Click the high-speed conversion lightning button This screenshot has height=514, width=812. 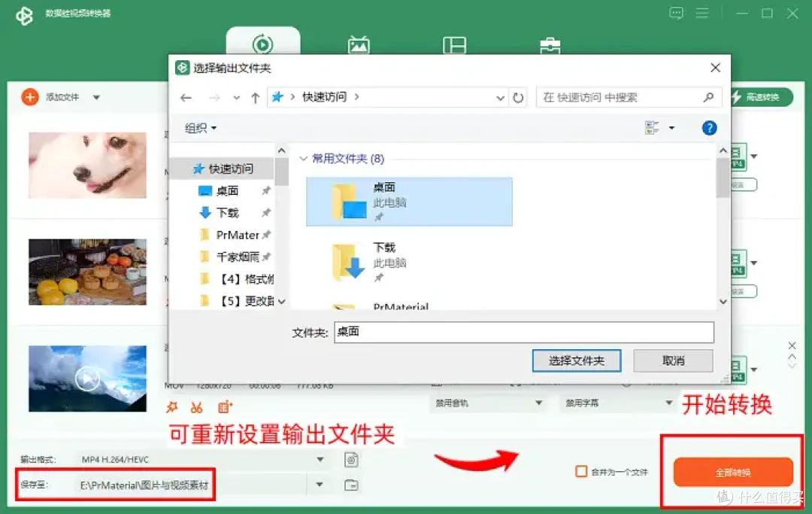tap(761, 97)
